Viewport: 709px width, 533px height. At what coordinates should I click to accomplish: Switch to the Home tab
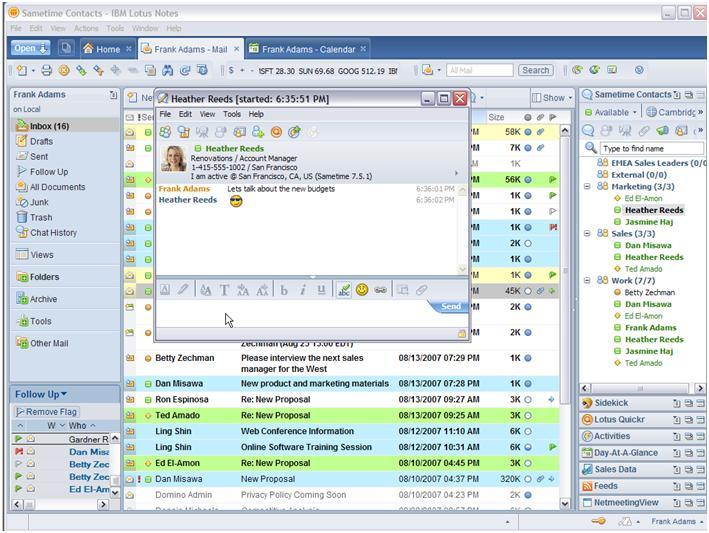coord(107,49)
